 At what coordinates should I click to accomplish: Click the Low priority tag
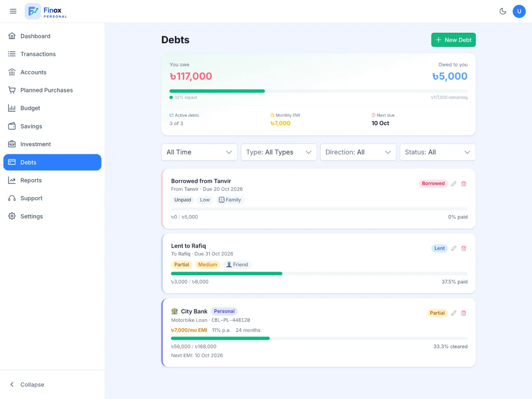coord(205,200)
